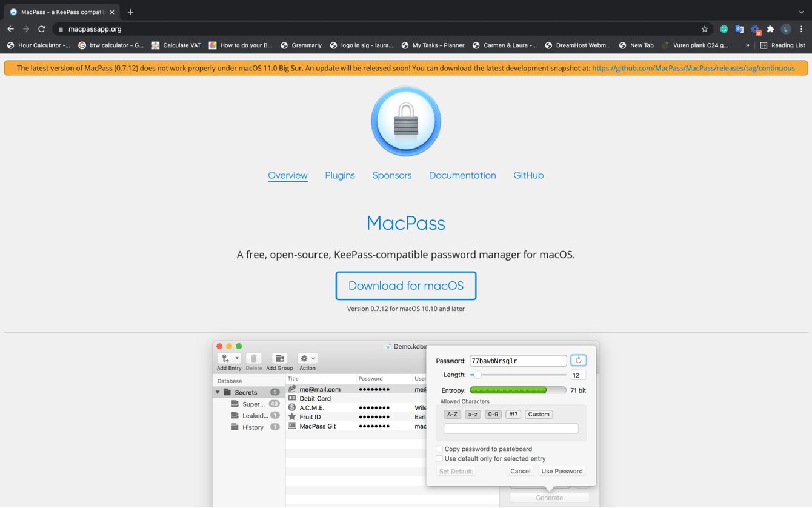Click the MacPass padlock logo
Viewport: 812px width, 508px height.
(x=406, y=121)
